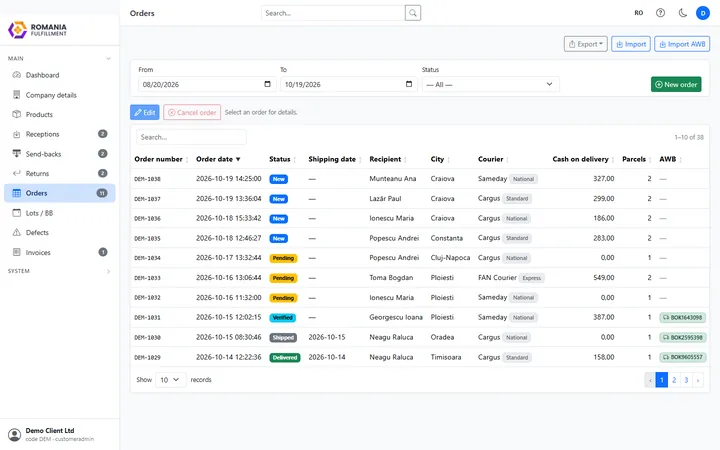Click the magnifier search button in top bar
This screenshot has width=720, height=450.
click(413, 13)
